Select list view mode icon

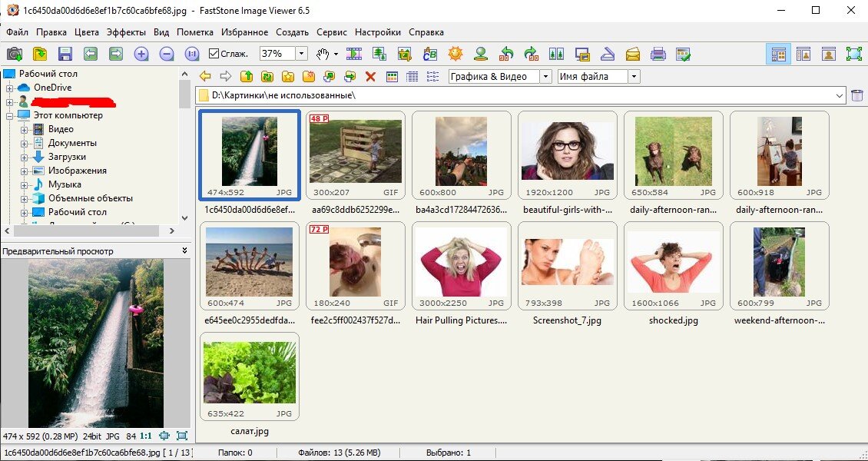point(433,76)
